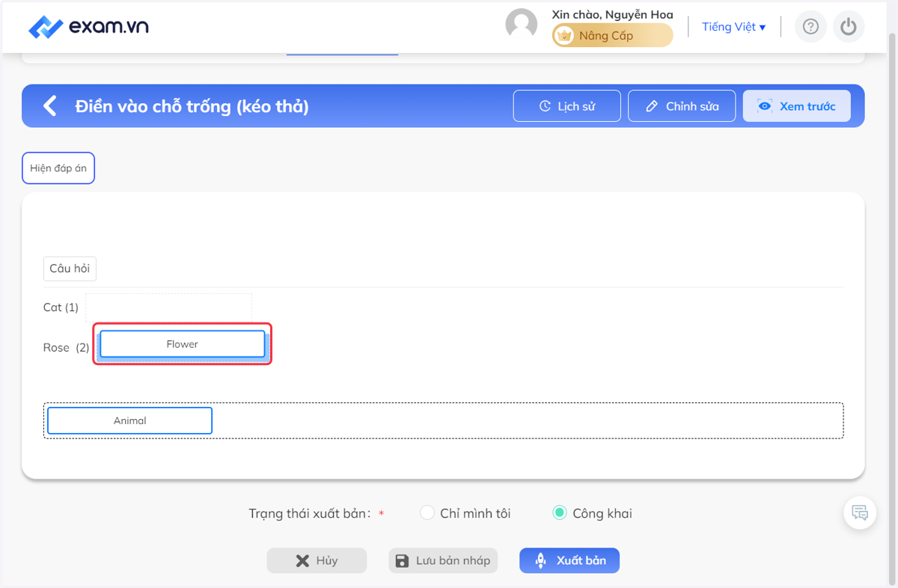Click the Câu hỏi label
Image resolution: width=898 pixels, height=588 pixels.
click(x=70, y=269)
